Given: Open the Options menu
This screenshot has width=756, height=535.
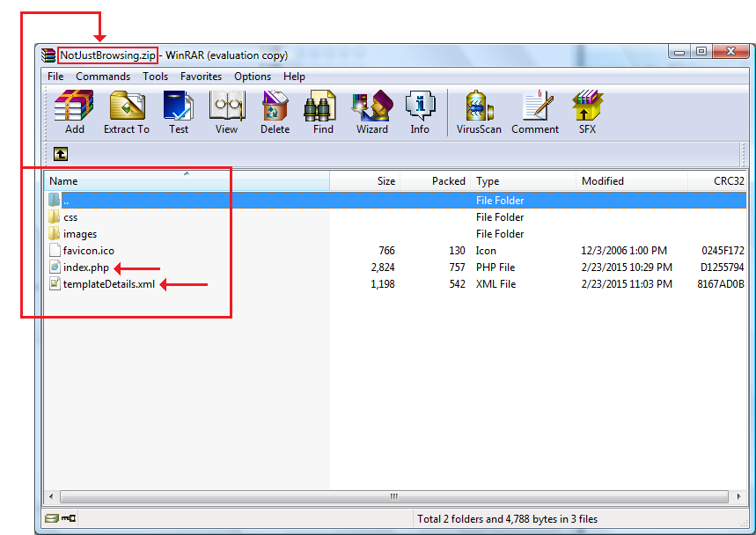Looking at the screenshot, I should pyautogui.click(x=253, y=77).
